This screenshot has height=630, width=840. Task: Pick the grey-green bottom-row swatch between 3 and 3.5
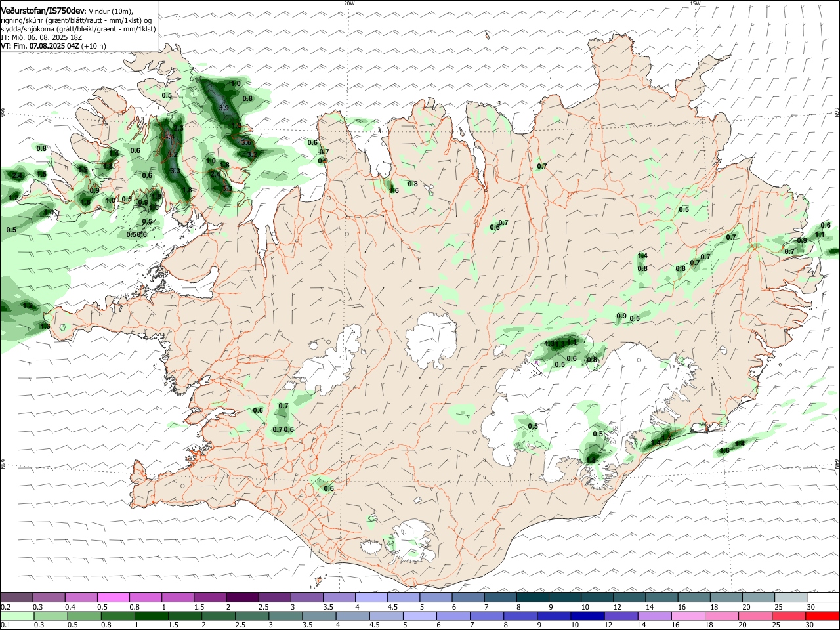coord(286,616)
